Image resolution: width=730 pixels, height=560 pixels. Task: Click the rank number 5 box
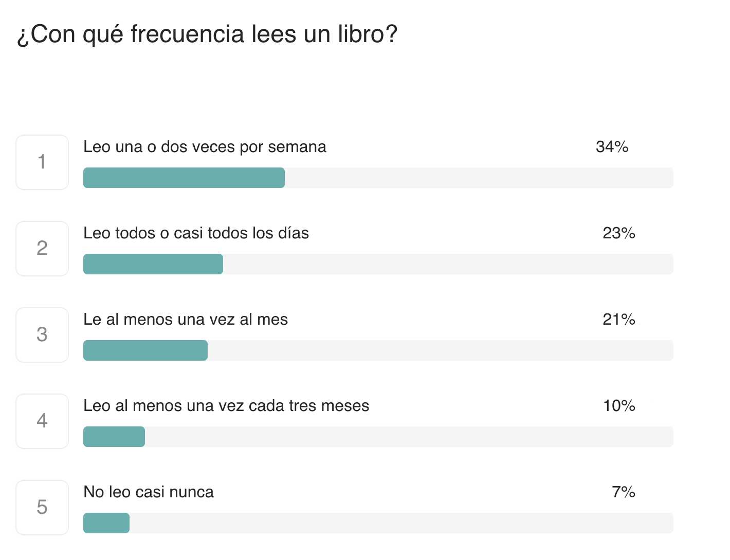point(42,508)
